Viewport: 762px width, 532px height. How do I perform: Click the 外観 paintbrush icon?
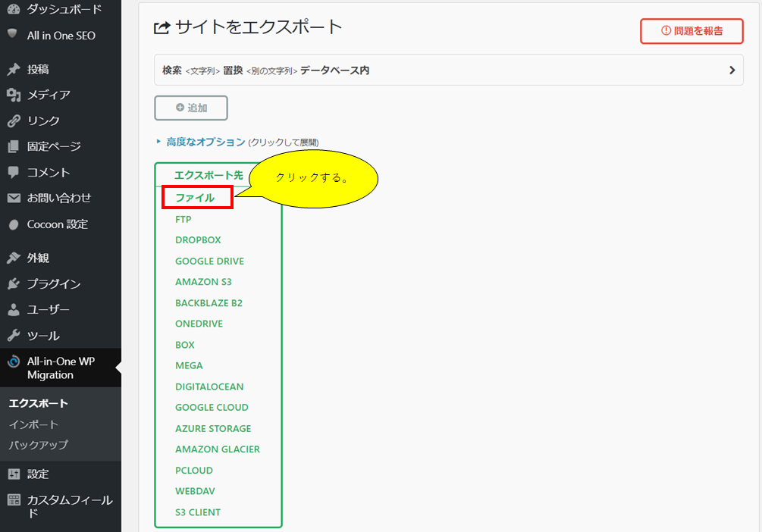point(14,258)
